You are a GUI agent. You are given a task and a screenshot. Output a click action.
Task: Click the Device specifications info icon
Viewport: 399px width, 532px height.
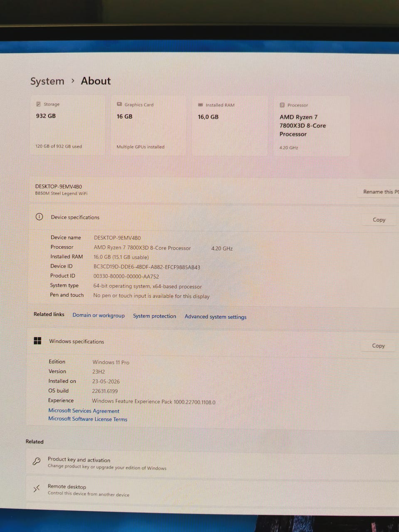[x=39, y=217]
